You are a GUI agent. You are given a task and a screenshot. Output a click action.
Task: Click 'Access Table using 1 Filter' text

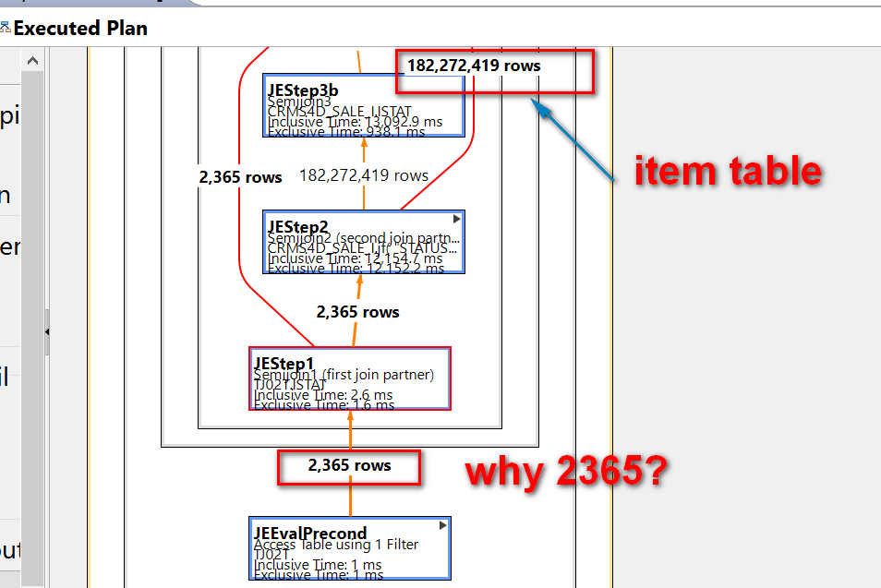(336, 545)
